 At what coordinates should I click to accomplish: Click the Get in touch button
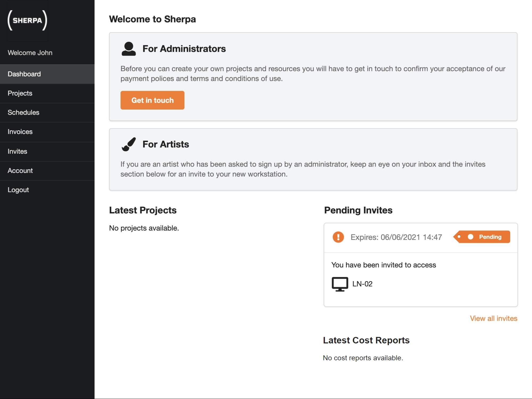(152, 100)
